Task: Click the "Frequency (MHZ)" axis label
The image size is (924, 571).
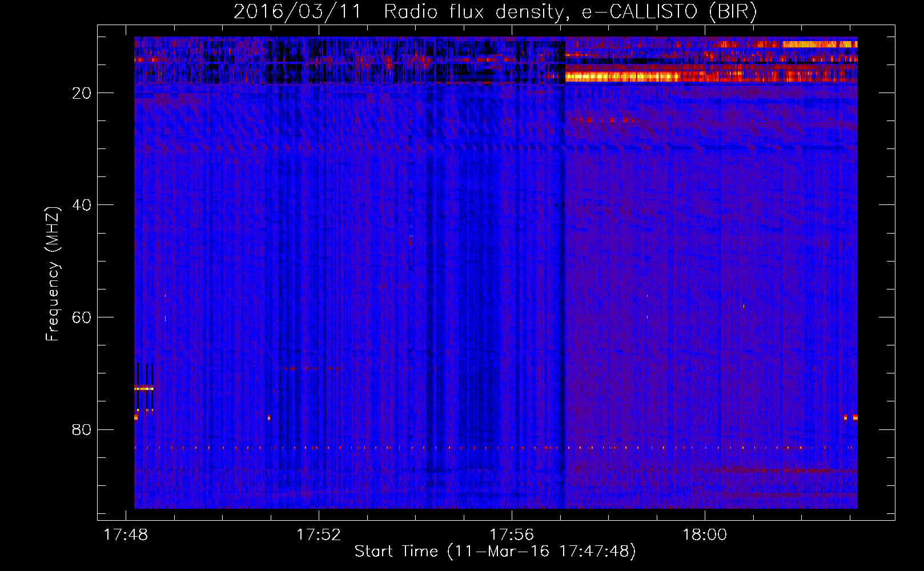Action: [x=53, y=274]
